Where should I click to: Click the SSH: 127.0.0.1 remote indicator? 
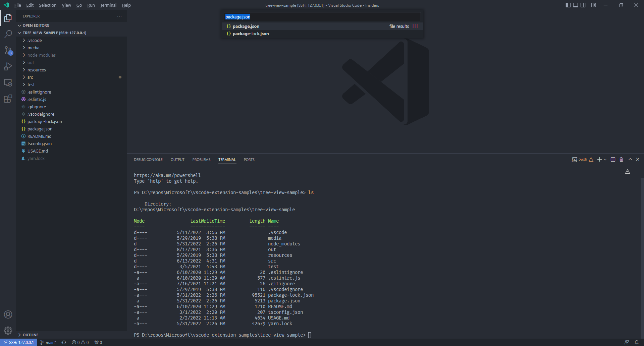point(18,342)
